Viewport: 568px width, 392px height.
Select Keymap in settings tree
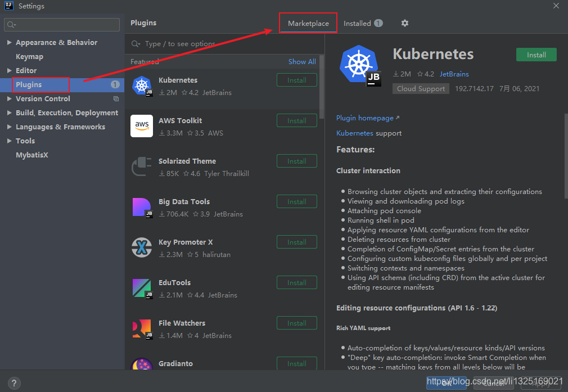point(29,56)
